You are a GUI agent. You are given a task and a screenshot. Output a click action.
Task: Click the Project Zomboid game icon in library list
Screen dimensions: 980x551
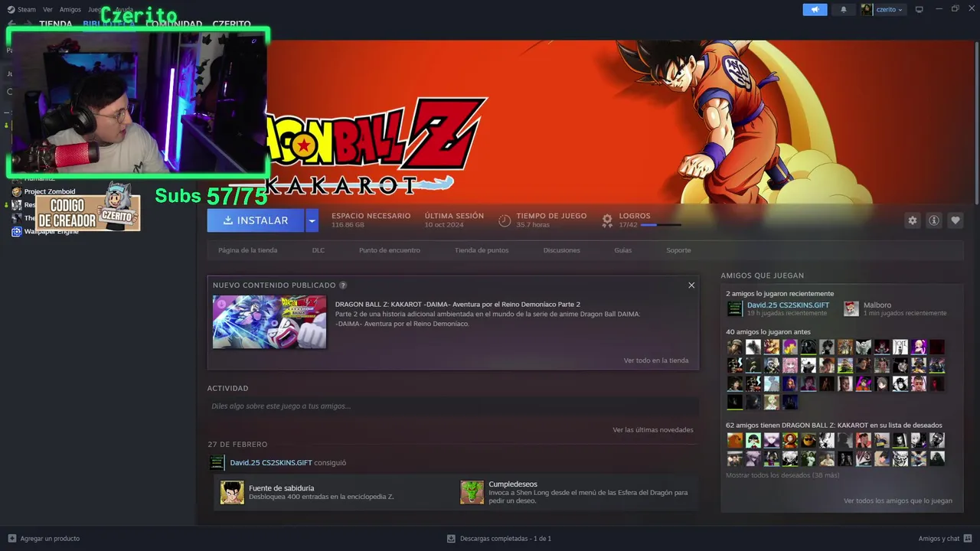(16, 191)
